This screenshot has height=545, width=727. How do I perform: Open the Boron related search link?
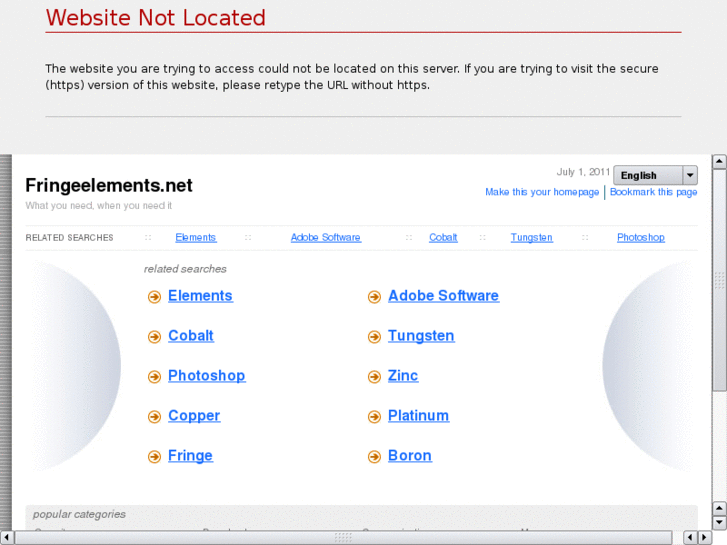409,456
